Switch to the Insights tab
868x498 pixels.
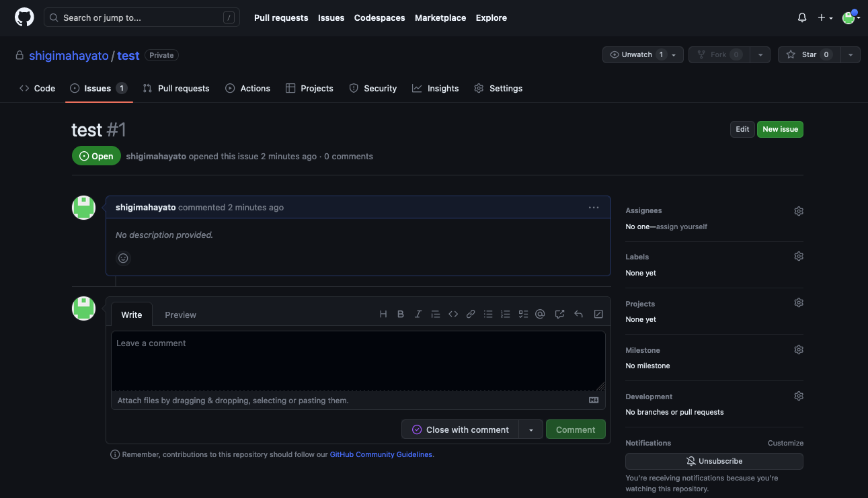click(436, 88)
